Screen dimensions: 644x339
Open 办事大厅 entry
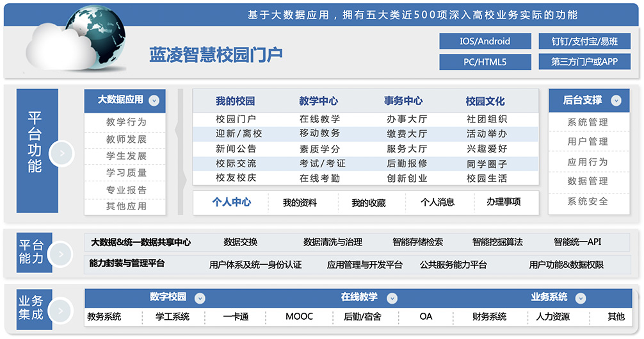[407, 119]
